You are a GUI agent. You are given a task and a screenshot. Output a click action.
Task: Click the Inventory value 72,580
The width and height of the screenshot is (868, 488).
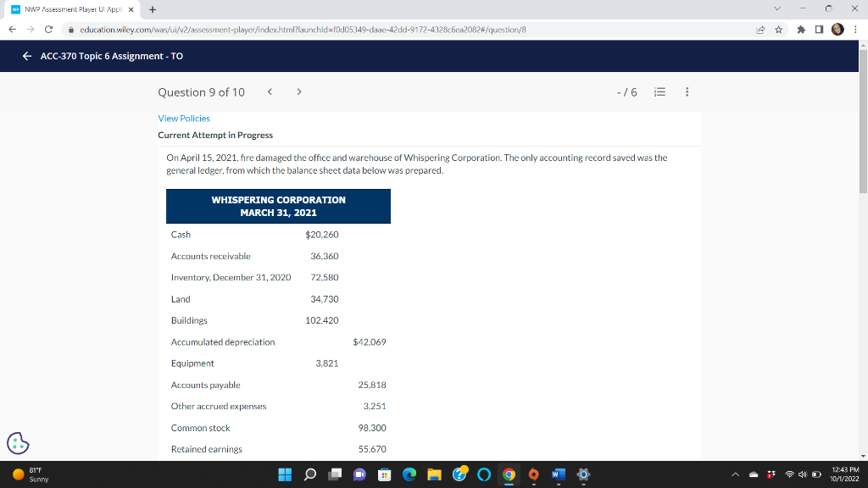(x=325, y=277)
